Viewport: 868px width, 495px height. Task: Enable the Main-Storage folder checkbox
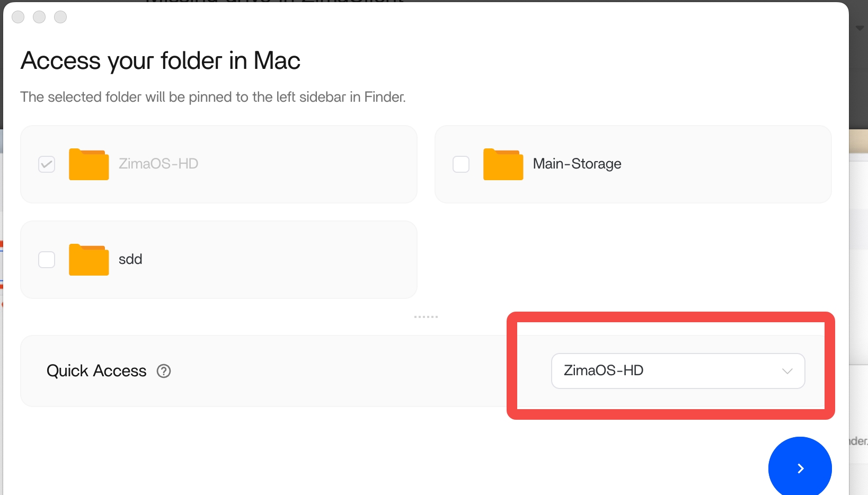(461, 164)
